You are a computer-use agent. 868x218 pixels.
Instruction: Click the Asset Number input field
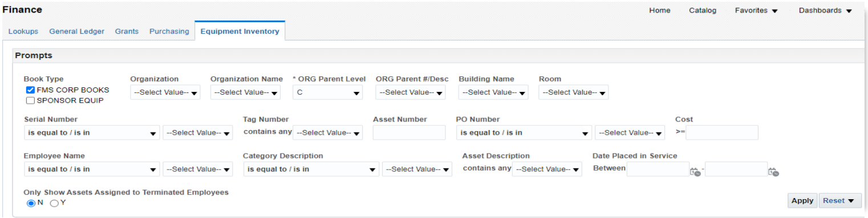(409, 133)
